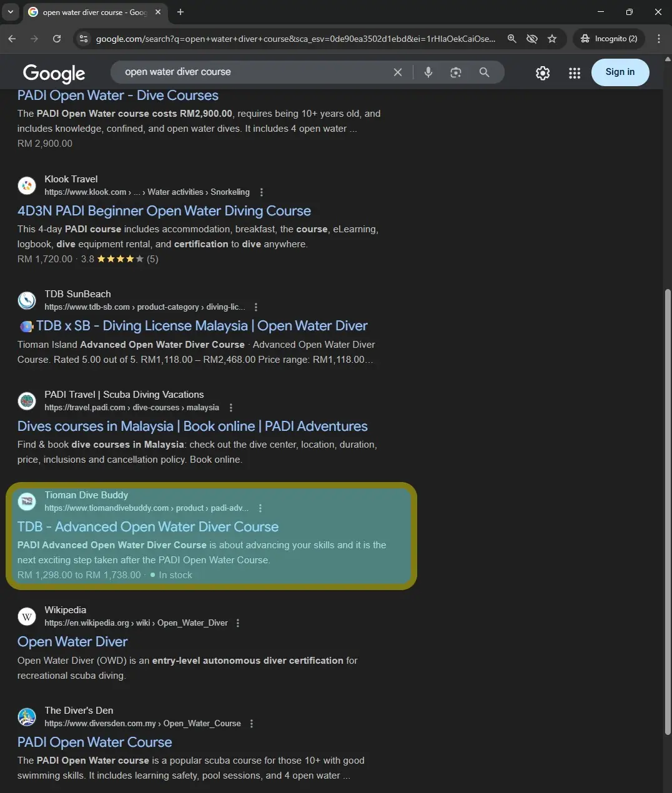Click the In stock label
Screen dimensions: 672x793
tap(175, 575)
